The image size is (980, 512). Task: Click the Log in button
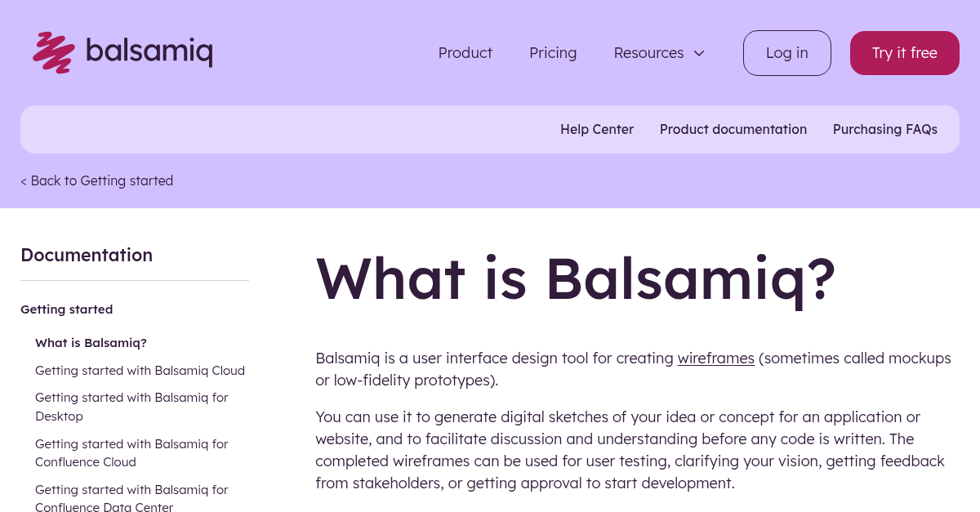[786, 53]
